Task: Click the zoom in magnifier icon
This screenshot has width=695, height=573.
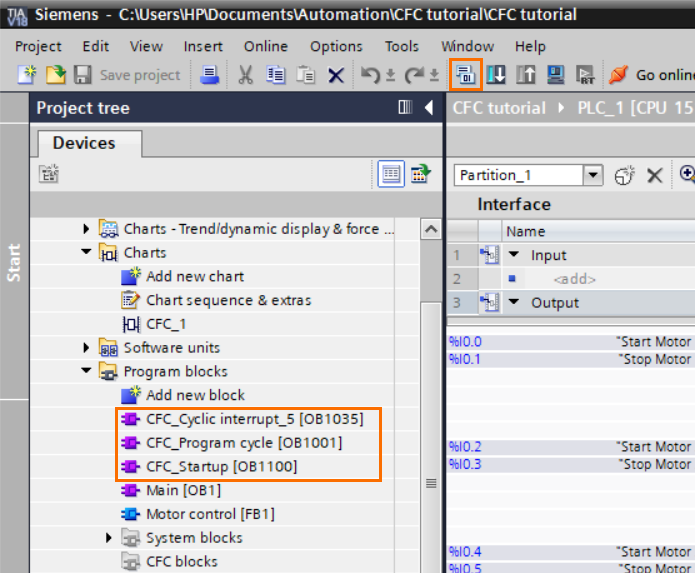Action: 687,174
